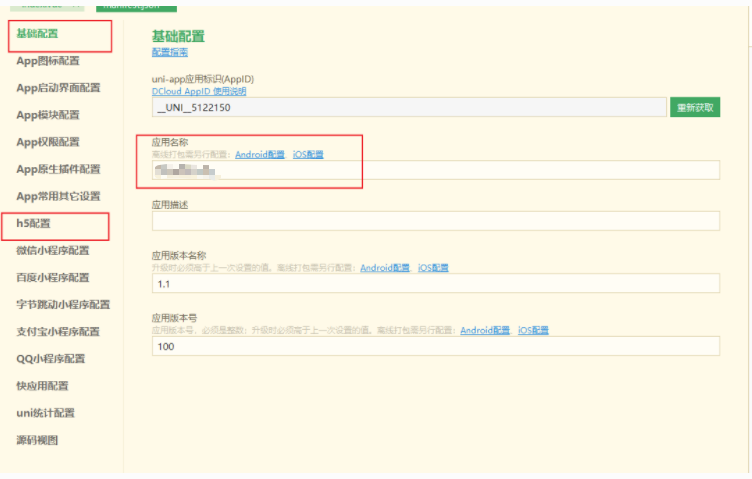Open Android配置 link under 应用版本名称
Viewport: 752px width, 479px height.
[385, 268]
